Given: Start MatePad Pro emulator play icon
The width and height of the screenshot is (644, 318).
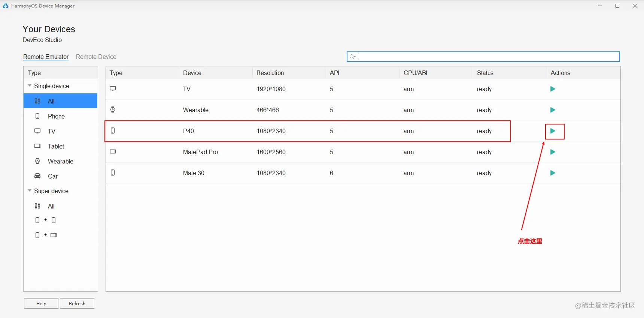Looking at the screenshot, I should [553, 152].
